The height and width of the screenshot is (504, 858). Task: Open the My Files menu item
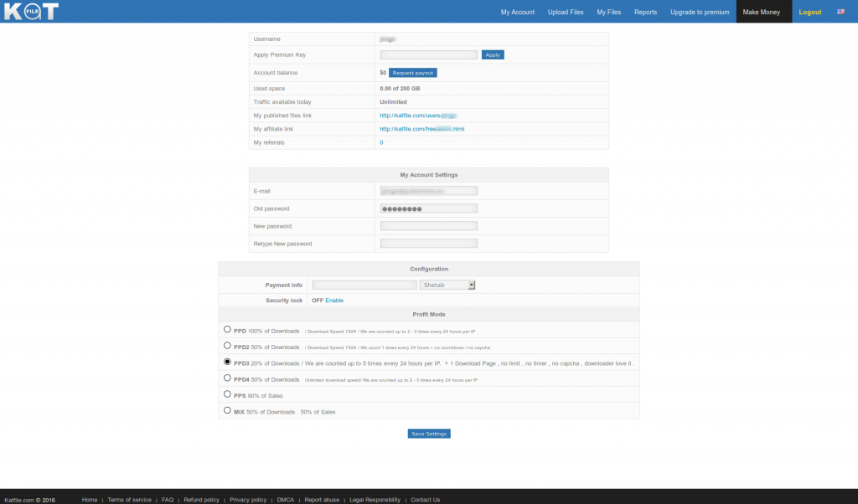(x=609, y=13)
